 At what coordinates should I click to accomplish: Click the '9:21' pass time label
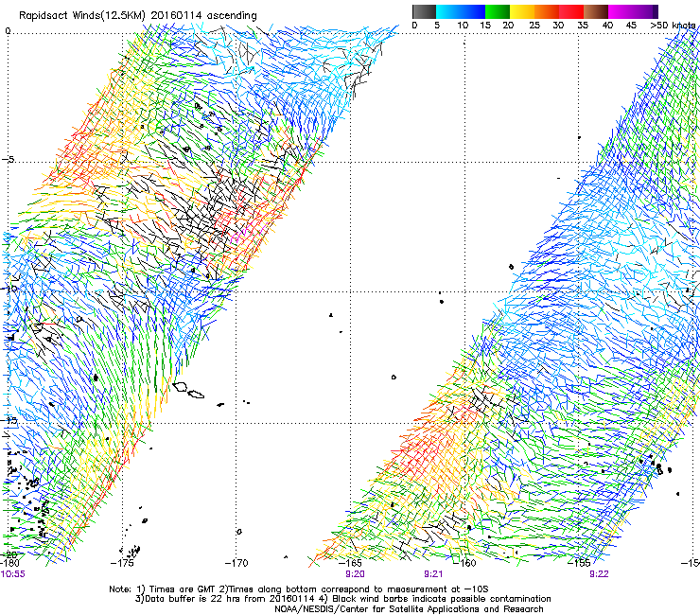(433, 574)
